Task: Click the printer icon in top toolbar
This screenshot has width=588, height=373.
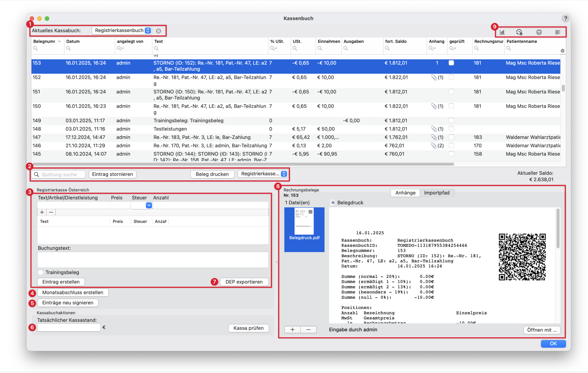Action: [x=539, y=32]
